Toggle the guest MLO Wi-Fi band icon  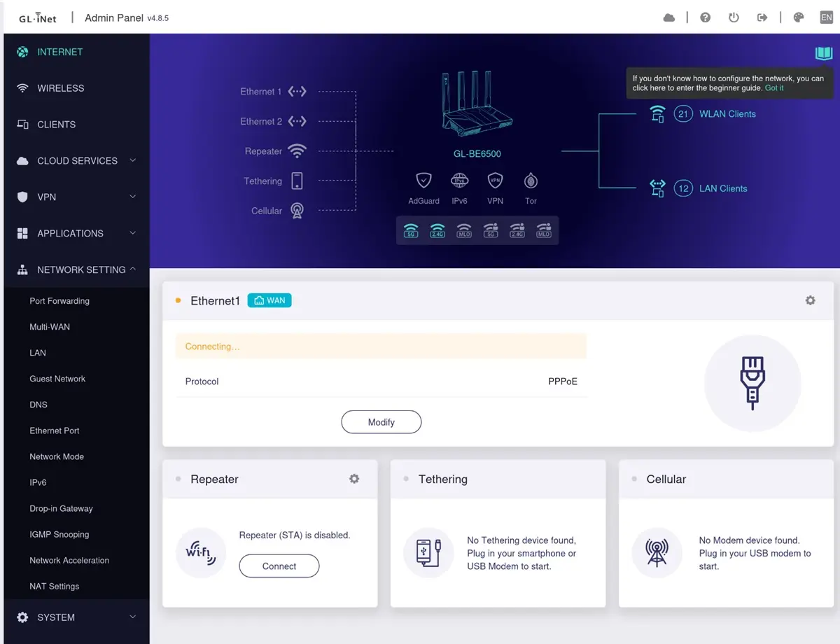tap(543, 229)
